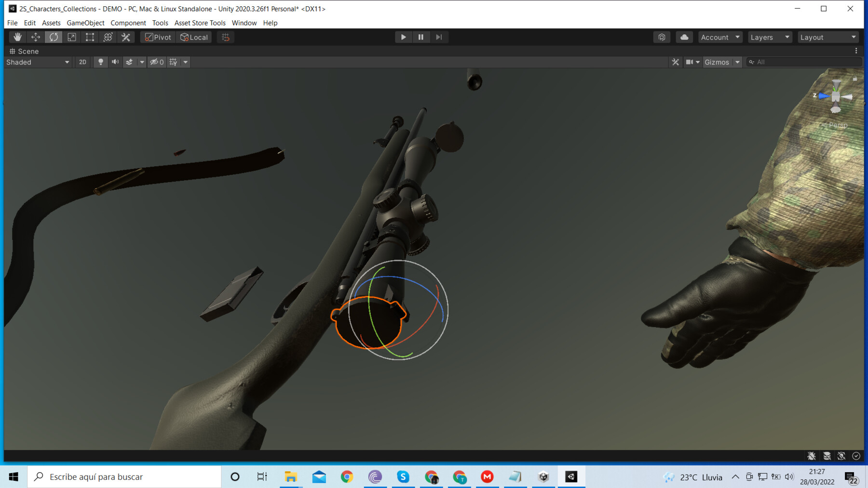
Task: Open the background tasks checkmark icon
Action: 856,456
